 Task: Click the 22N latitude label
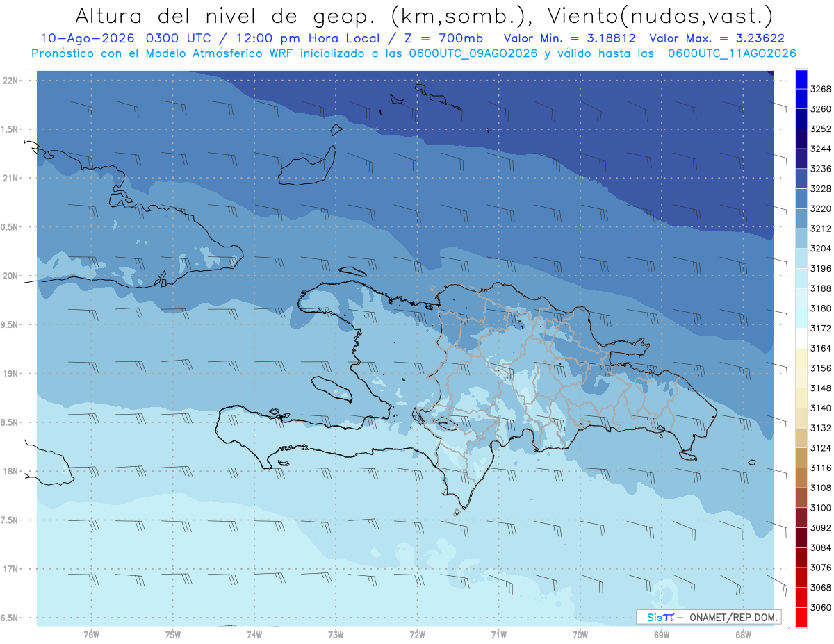[x=12, y=81]
